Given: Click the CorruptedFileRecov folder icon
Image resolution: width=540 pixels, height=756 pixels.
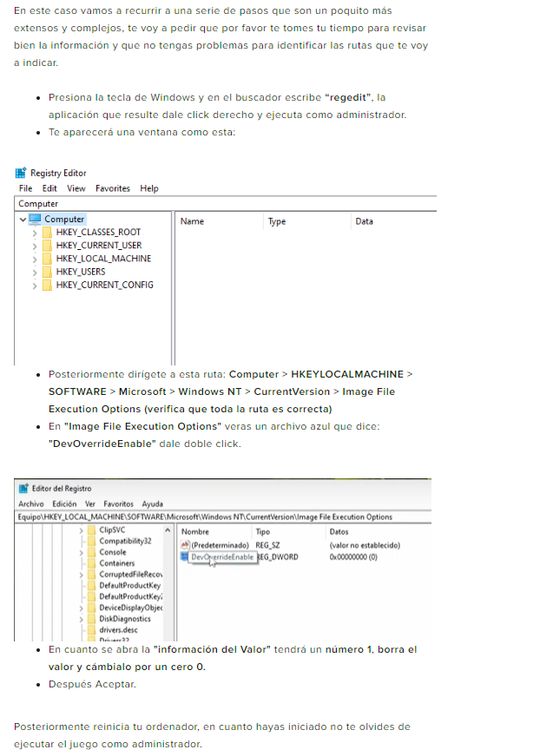Looking at the screenshot, I should click(92, 575).
